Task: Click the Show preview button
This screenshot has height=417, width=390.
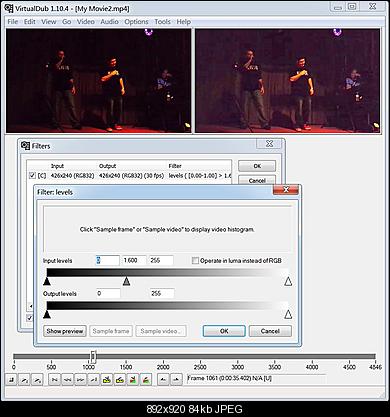Action: 65,331
